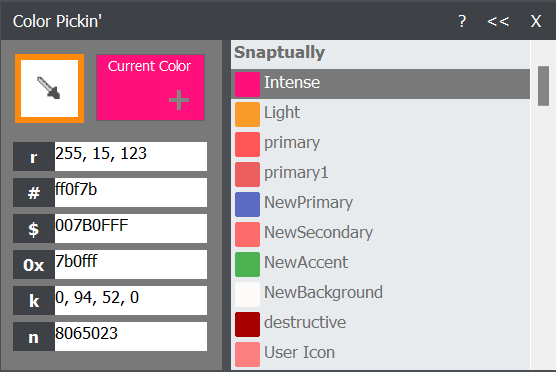Click the destructive row label
556x372 pixels.
305,323
